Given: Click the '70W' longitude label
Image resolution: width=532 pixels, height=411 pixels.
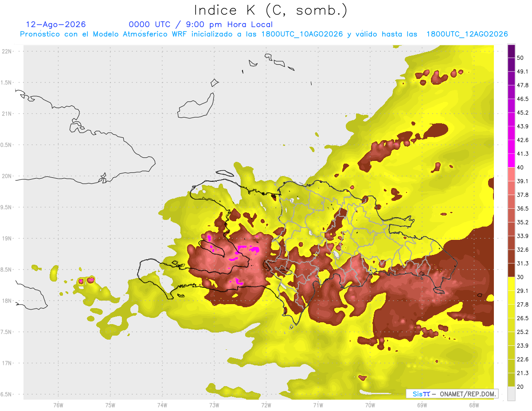Looking at the screenshot, I should tap(370, 405).
